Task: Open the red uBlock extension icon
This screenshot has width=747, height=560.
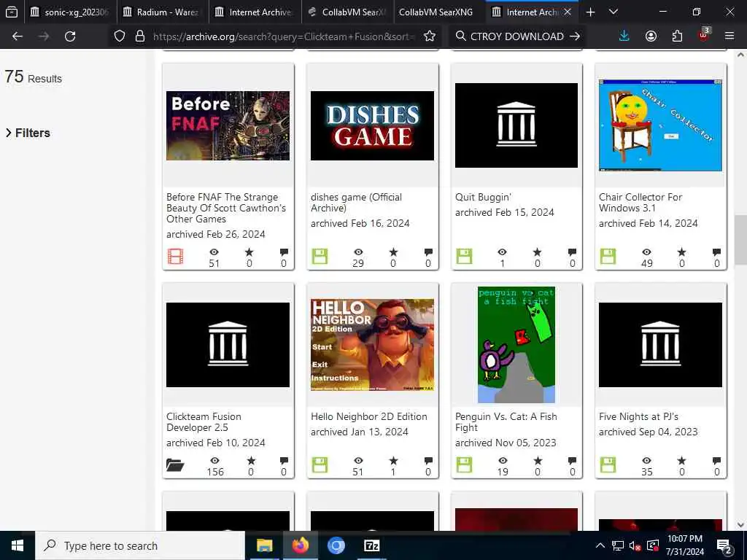Action: coord(704,35)
